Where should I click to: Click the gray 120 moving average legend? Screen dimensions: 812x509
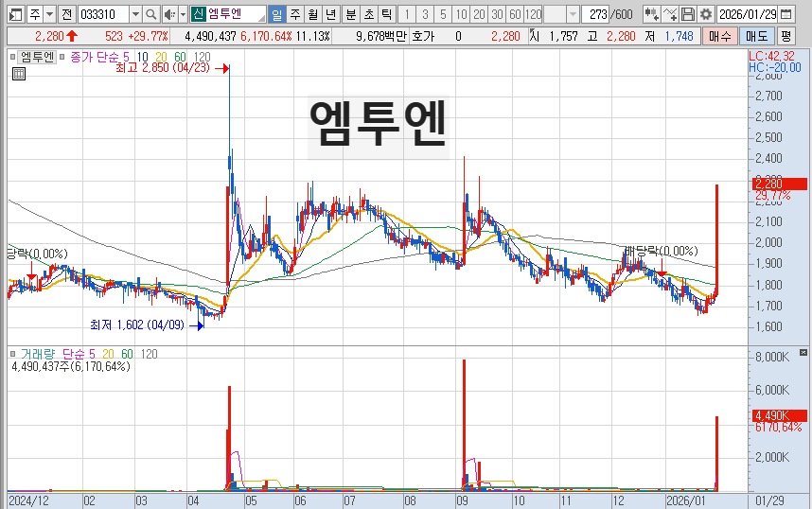(202, 57)
